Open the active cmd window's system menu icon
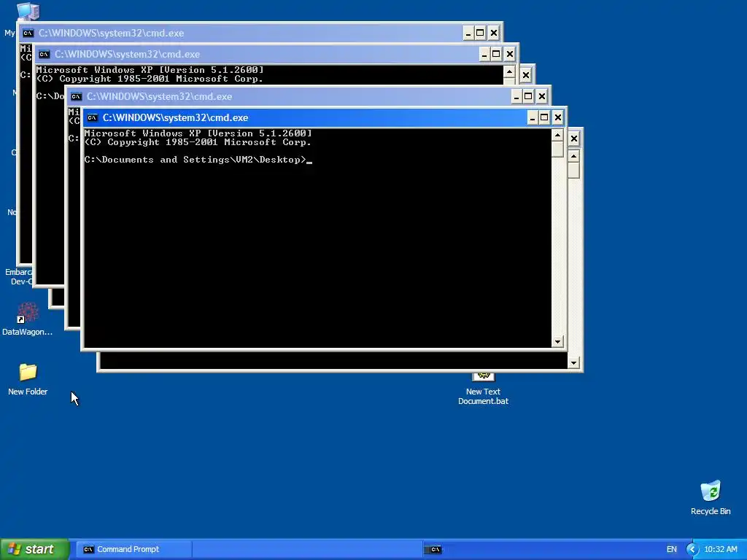 pyautogui.click(x=93, y=117)
